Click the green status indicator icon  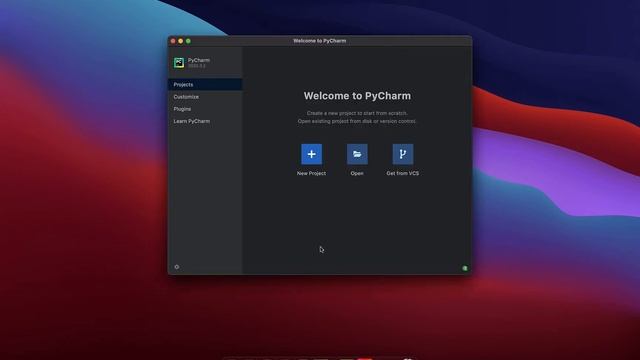click(464, 268)
